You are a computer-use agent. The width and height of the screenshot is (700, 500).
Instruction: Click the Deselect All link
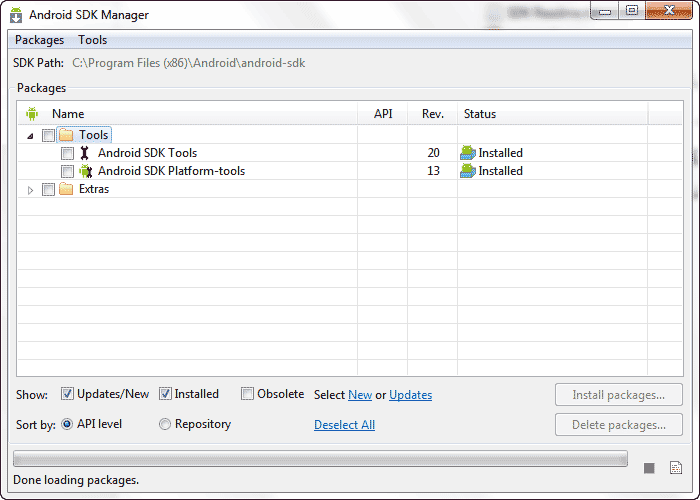(x=344, y=425)
